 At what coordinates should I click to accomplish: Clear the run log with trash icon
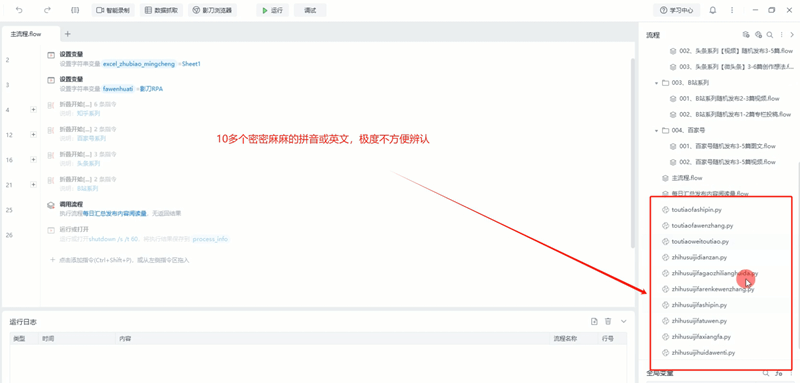pos(608,321)
